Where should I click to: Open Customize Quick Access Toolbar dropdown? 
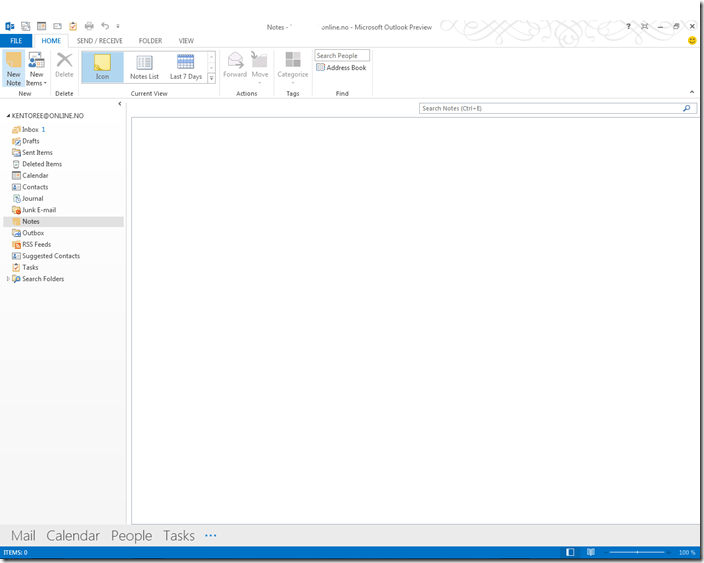coord(118,26)
